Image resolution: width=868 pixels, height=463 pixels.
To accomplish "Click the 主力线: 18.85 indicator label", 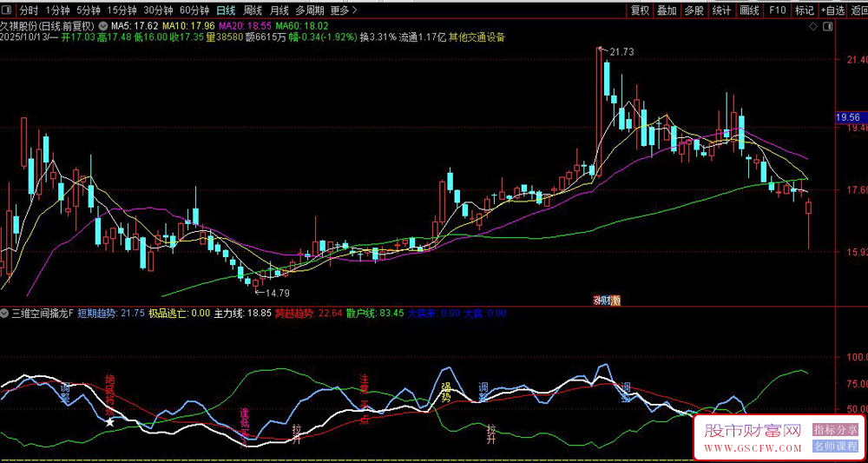I will 243,313.
